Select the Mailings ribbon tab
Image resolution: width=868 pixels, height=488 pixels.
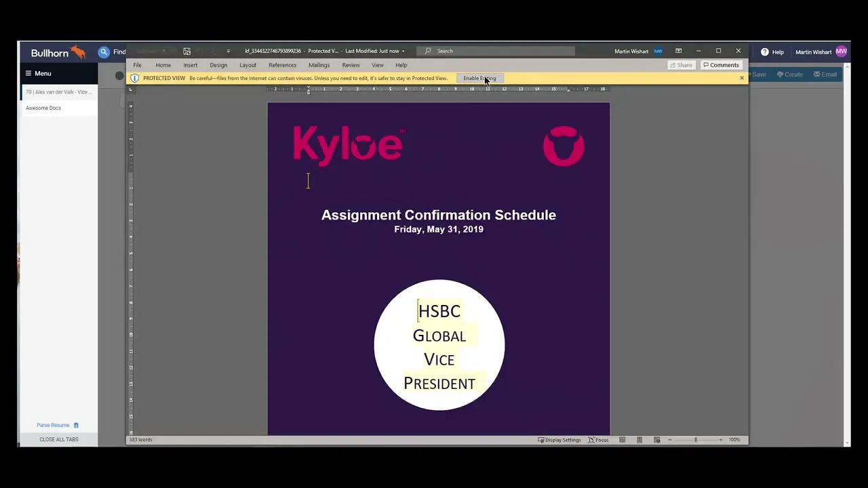click(x=319, y=65)
